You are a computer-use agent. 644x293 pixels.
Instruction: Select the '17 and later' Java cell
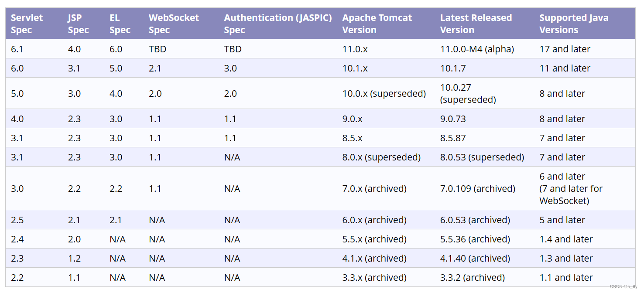click(x=565, y=49)
